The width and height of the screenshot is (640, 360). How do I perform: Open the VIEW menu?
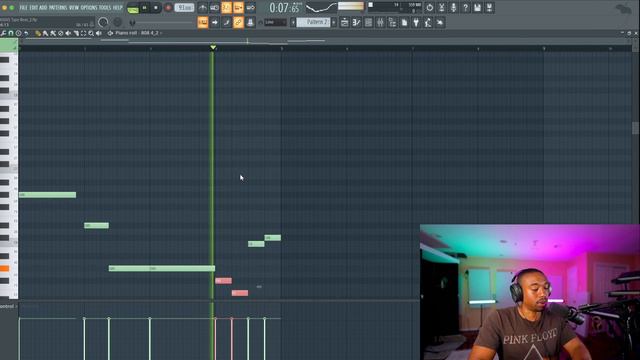(74, 7)
